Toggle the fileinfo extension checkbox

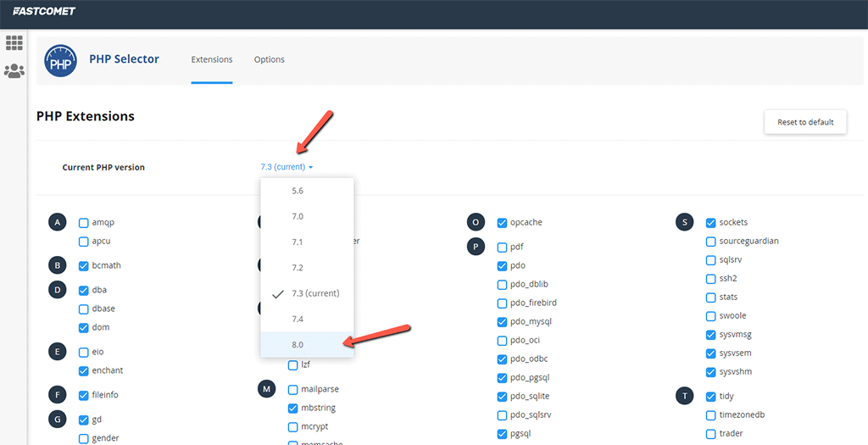click(x=84, y=395)
